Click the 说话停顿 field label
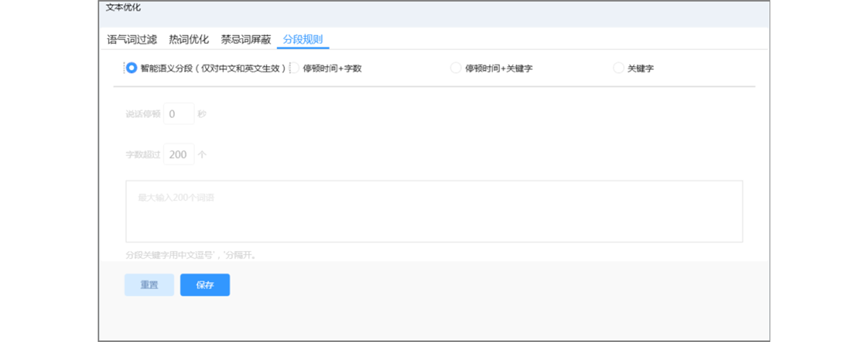The image size is (868, 342). coord(143,114)
